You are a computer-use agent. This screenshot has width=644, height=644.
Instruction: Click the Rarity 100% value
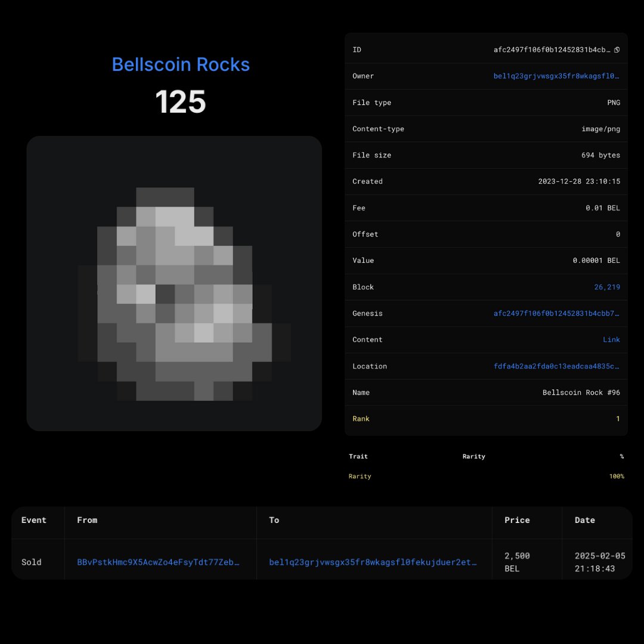[x=617, y=476]
